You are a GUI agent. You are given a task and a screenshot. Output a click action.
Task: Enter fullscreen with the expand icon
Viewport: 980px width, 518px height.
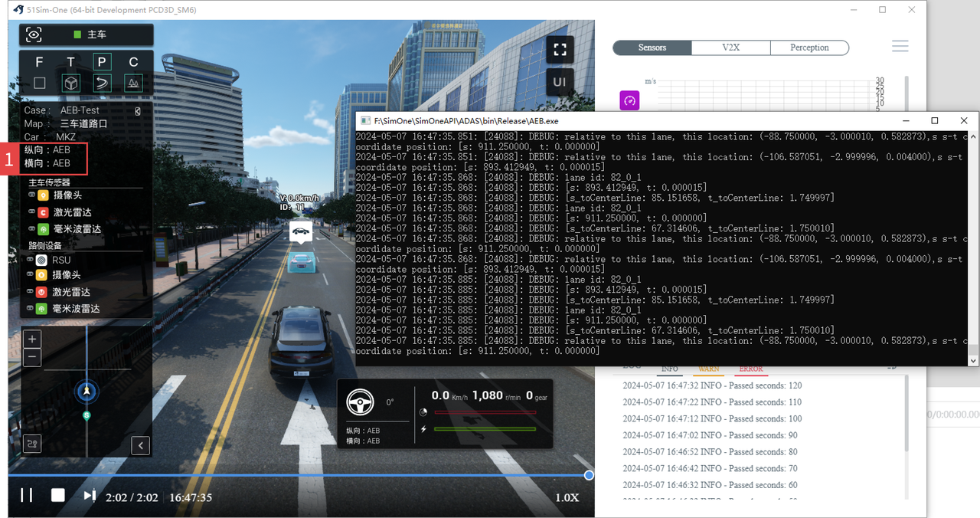560,51
